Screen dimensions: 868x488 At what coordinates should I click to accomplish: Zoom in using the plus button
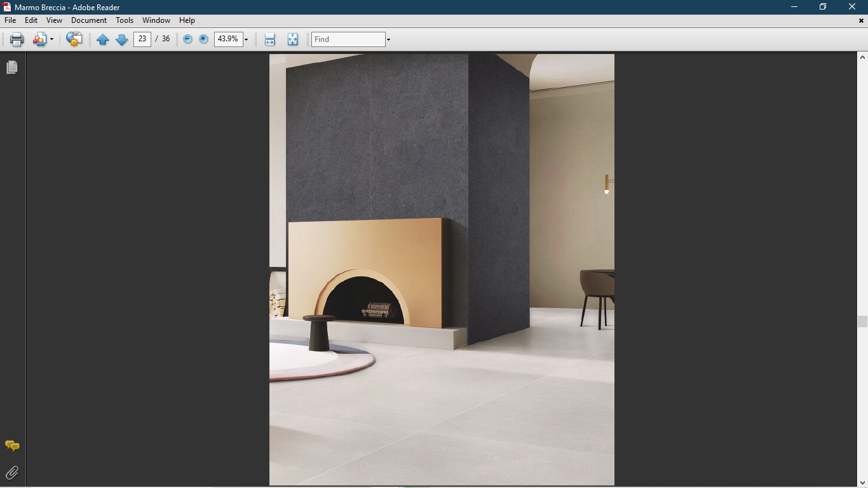202,39
